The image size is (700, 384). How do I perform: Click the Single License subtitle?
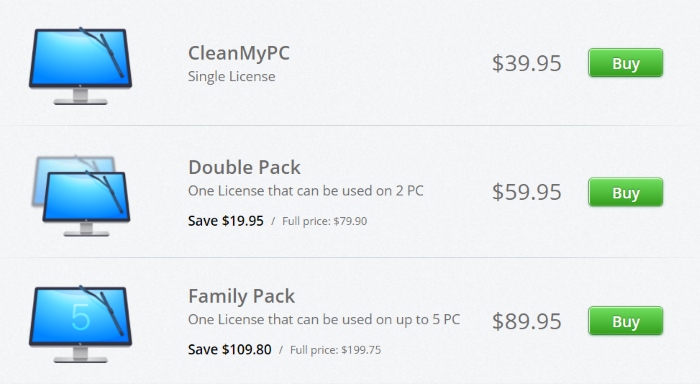231,76
